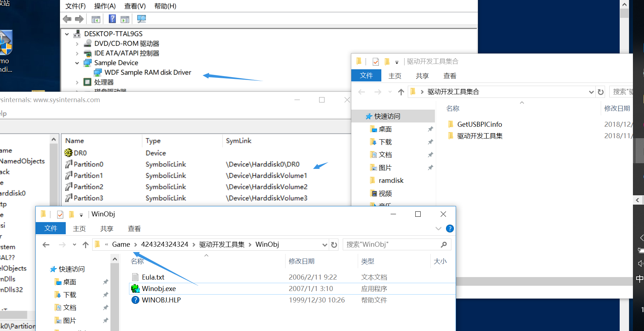Click Back arrow in Device Manager toolbar

pyautogui.click(x=67, y=19)
